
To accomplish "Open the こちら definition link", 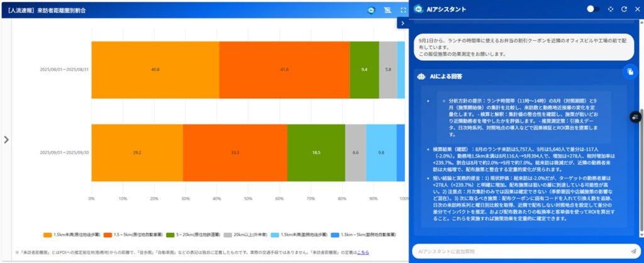I will (363, 252).
